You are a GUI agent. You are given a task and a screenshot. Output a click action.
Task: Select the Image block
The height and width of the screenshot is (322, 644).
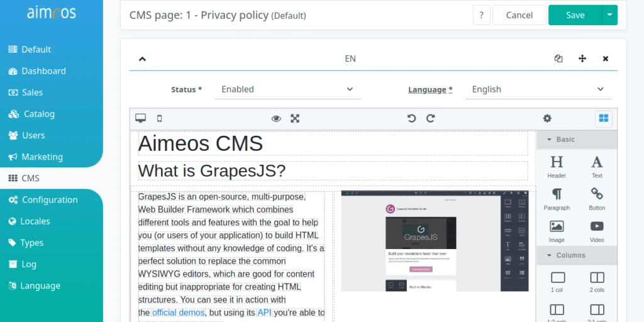point(557,231)
